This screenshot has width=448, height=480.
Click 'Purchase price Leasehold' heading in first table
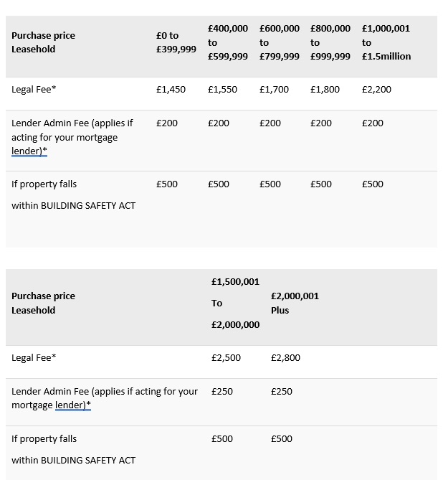(43, 42)
